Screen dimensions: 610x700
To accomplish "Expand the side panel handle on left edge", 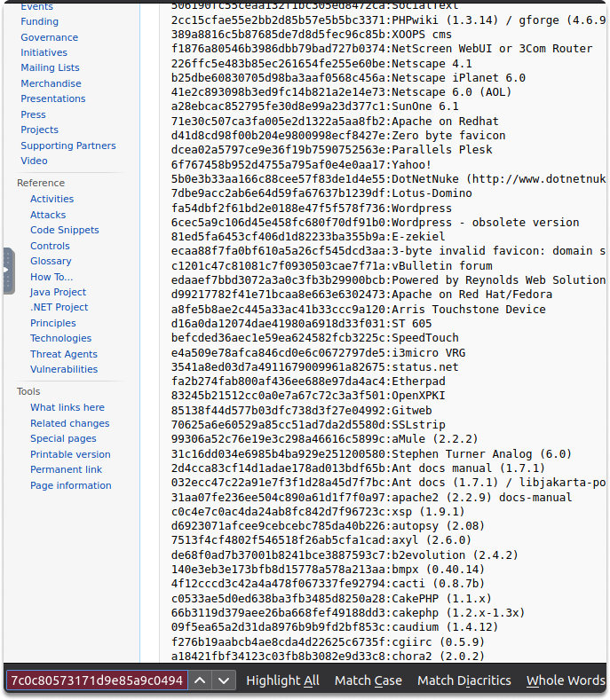I will (9, 271).
